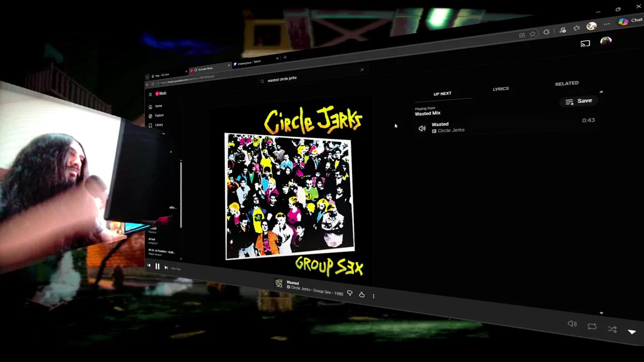Screen dimensions: 644x362
Task: Click the search magnifier icon
Action: pos(262,81)
